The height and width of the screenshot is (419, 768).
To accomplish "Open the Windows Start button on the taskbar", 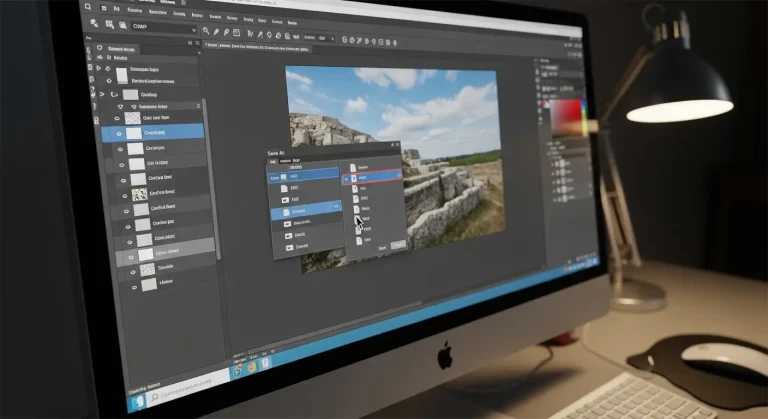I will (x=138, y=401).
